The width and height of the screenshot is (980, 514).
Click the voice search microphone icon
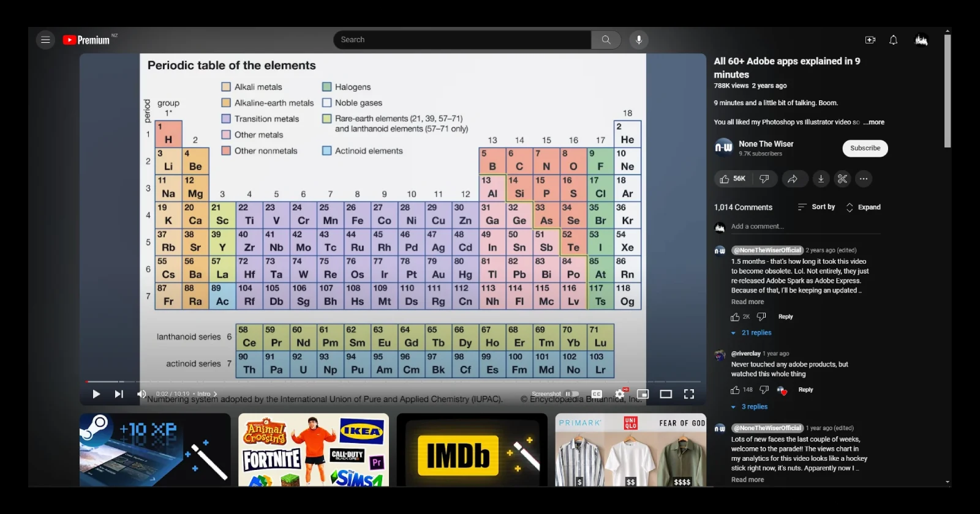(638, 40)
